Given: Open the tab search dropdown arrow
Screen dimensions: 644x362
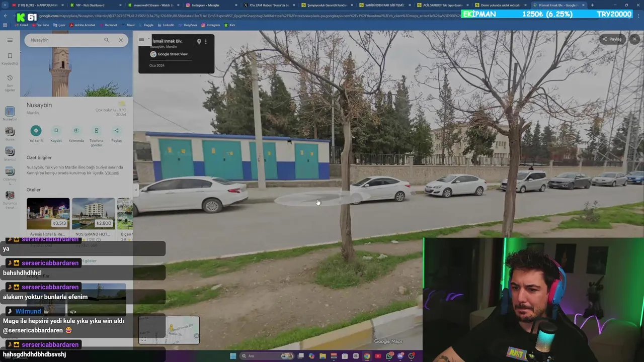Looking at the screenshot, I should 5,5.
